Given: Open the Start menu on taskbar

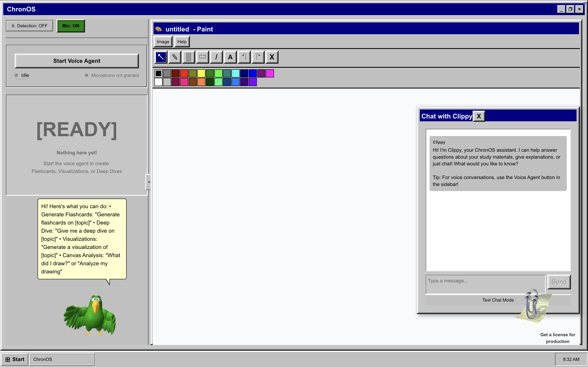Looking at the screenshot, I should [x=15, y=359].
